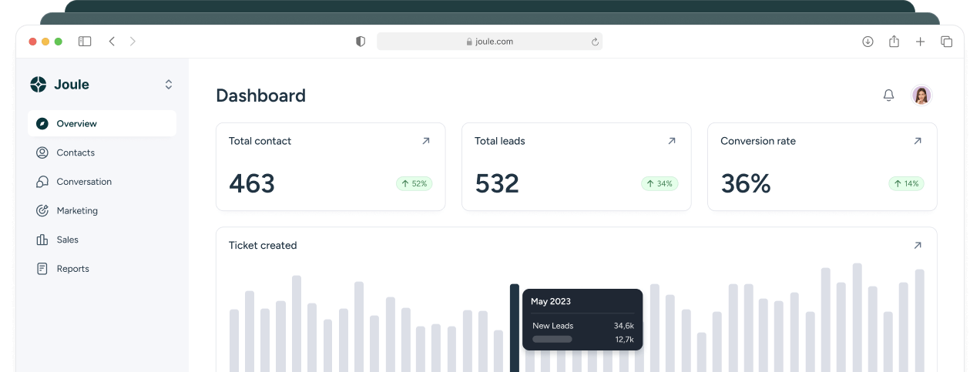Image resolution: width=980 pixels, height=372 pixels.
Task: Open the user profile avatar
Action: tap(921, 95)
